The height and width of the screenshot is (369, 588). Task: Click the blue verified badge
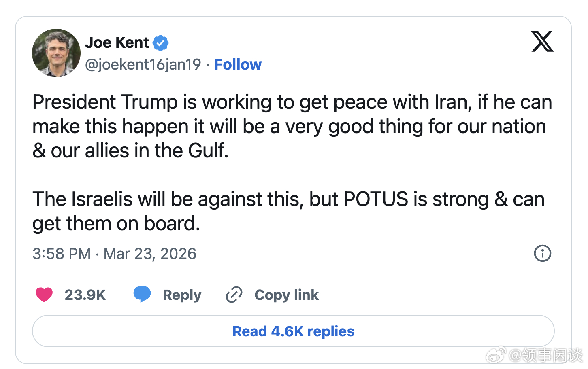point(161,43)
